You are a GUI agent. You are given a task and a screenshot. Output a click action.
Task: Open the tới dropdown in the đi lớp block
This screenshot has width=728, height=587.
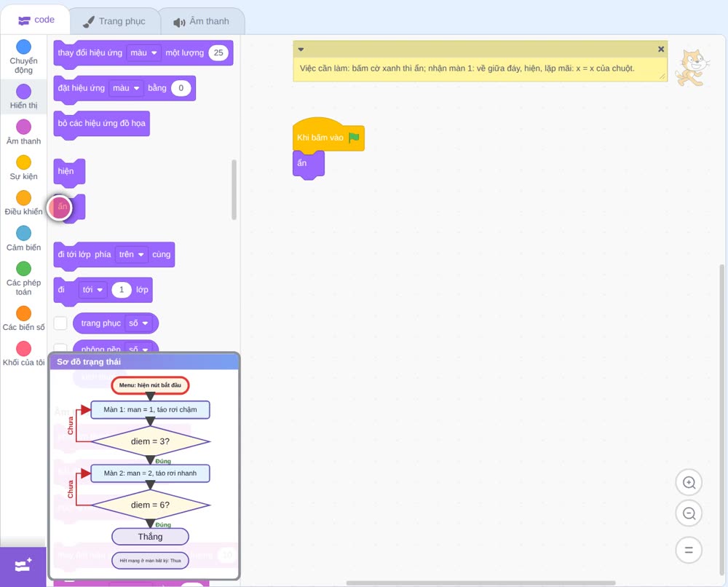[x=92, y=289]
